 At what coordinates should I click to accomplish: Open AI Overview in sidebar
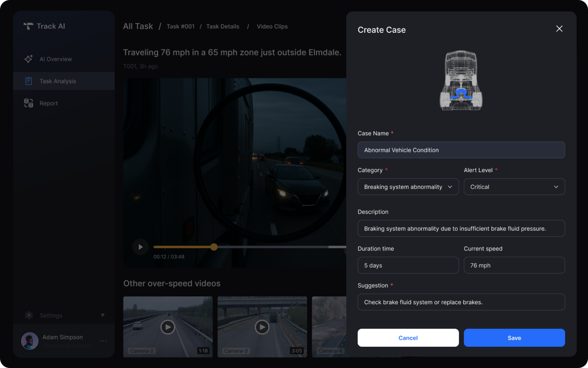(64, 59)
